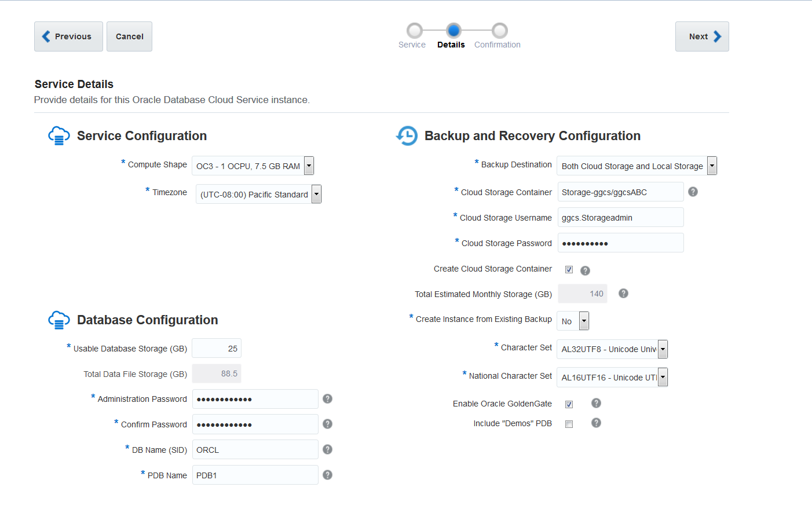Expand the Backup Destination dropdown
The height and width of the screenshot is (531, 812).
tap(711, 165)
